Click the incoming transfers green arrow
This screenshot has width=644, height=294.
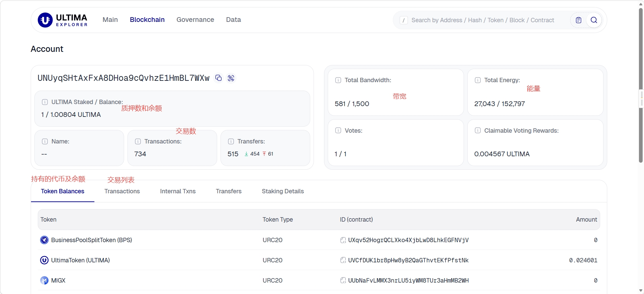246,154
